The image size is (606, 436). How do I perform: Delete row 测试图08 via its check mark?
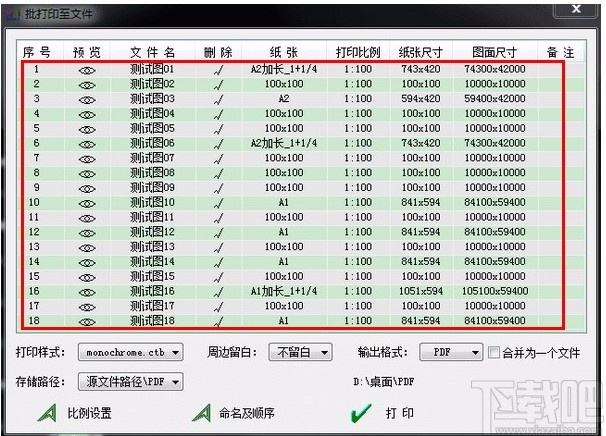(219, 174)
